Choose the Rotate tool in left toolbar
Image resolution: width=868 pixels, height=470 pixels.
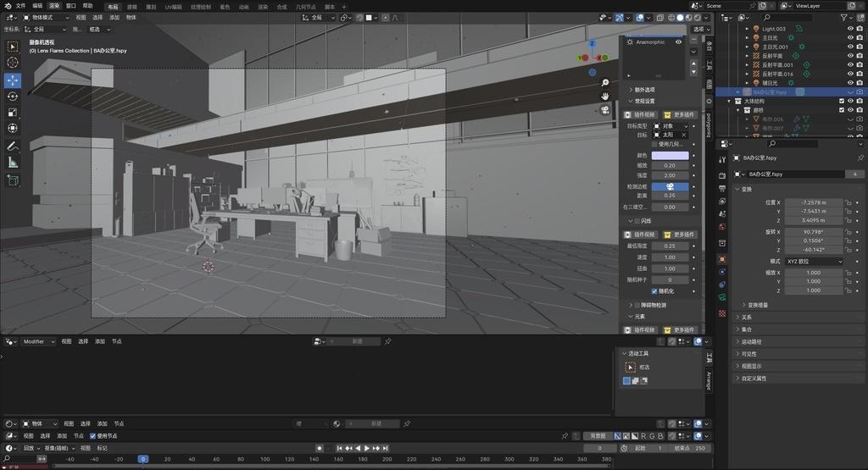13,97
